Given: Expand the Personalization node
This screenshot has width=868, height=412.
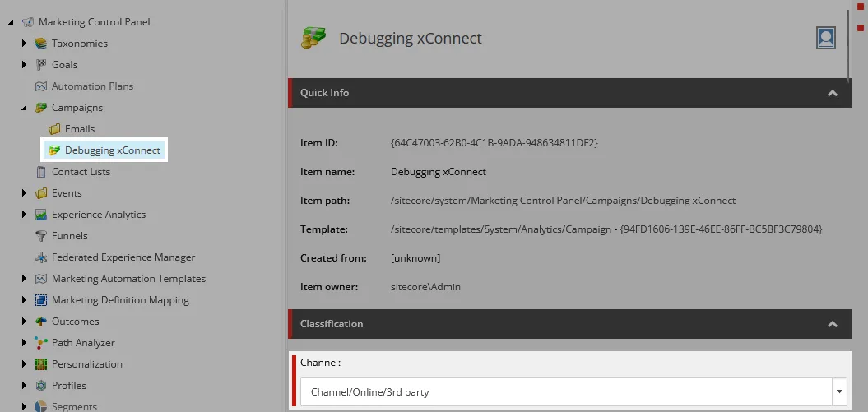Looking at the screenshot, I should click(24, 364).
